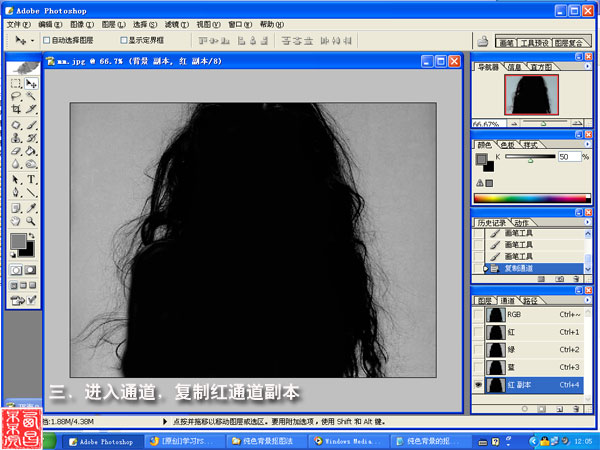The height and width of the screenshot is (450, 600).
Task: Select the Rectangular Marquee tool
Action: tap(16, 83)
